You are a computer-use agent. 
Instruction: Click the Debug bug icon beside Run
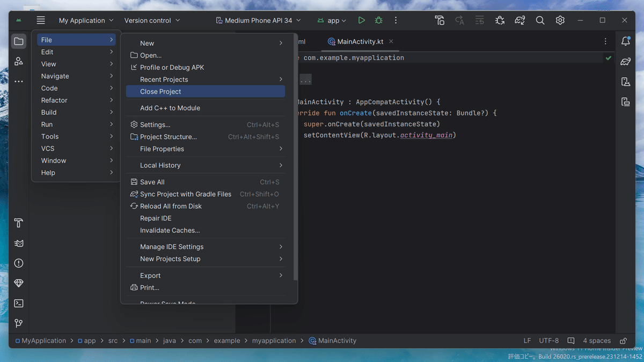pos(379,20)
